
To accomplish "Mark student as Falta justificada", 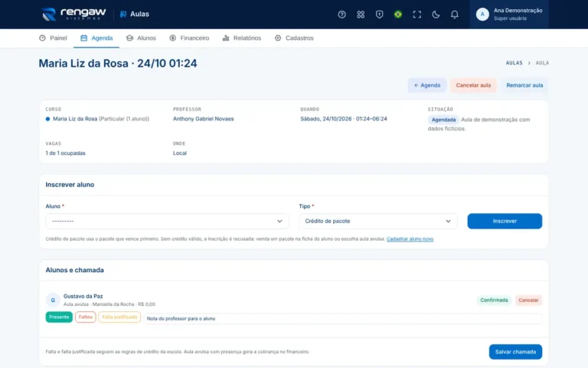I will point(119,317).
